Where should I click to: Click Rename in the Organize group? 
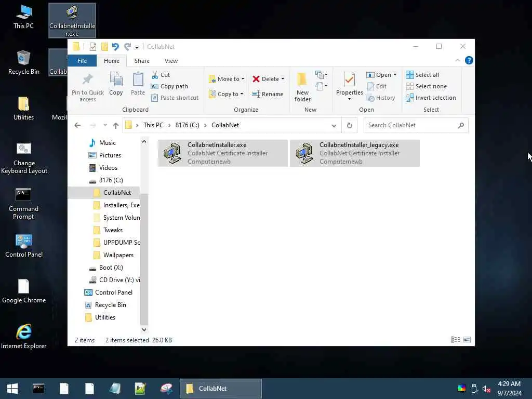coord(268,94)
